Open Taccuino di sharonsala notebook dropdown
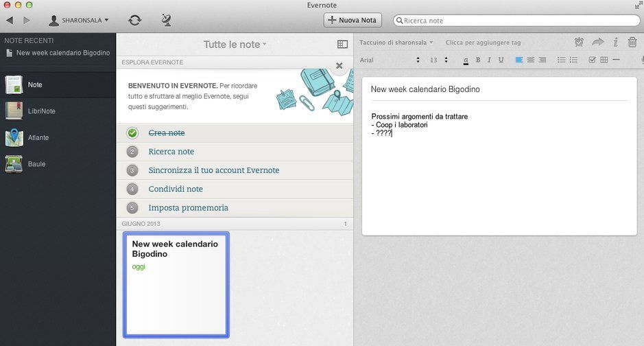Image resolution: width=644 pixels, height=346 pixels. pyautogui.click(x=396, y=43)
